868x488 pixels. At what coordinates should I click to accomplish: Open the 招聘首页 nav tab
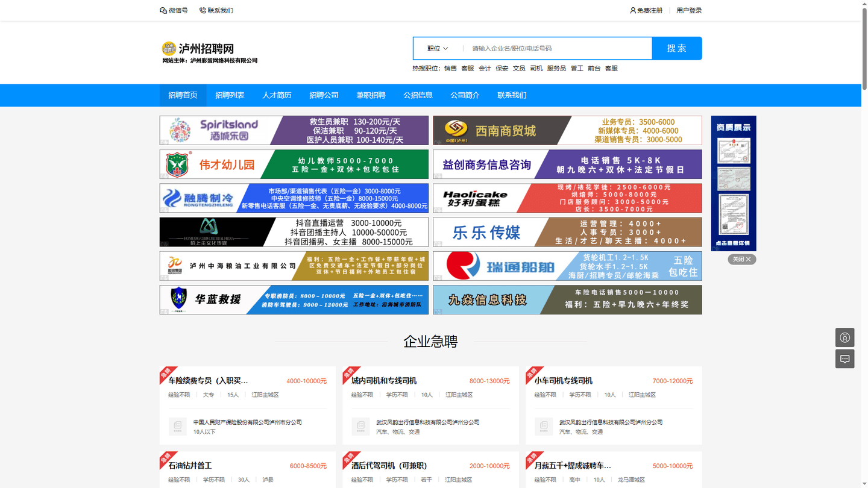(x=183, y=95)
